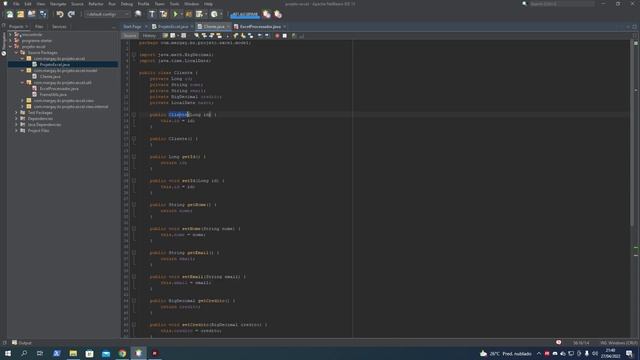This screenshot has height=360, width=640.
Task: Fold the setId method in the gutter
Action: (x=133, y=181)
